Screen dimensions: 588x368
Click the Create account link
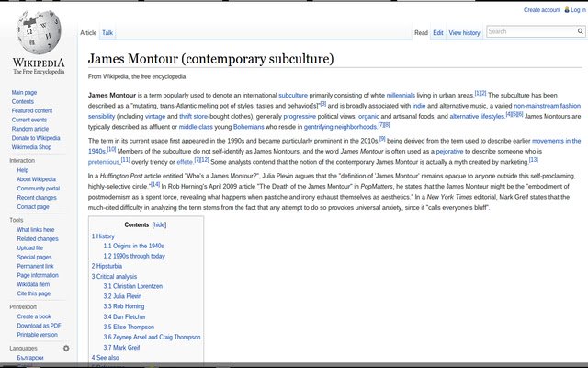coord(542,10)
